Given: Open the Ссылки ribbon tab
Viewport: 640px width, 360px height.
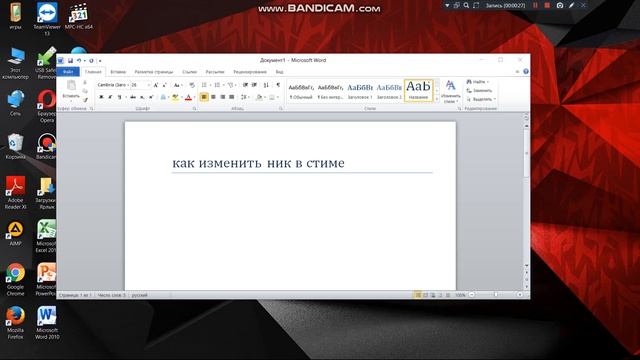Looking at the screenshot, I should pos(189,72).
